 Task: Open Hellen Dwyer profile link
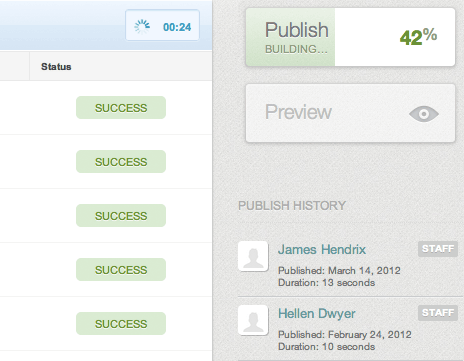[x=317, y=314]
